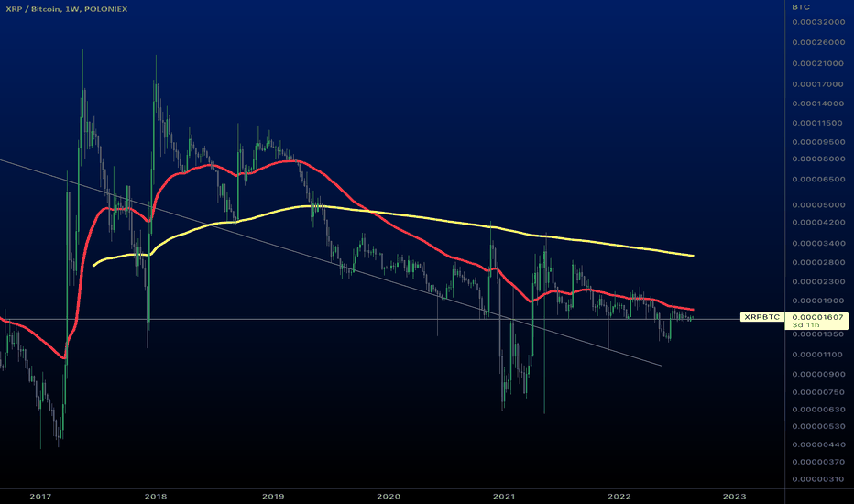The height and width of the screenshot is (504, 854).
Task: Click the 0.00002300 price axis label
Action: [x=818, y=282]
